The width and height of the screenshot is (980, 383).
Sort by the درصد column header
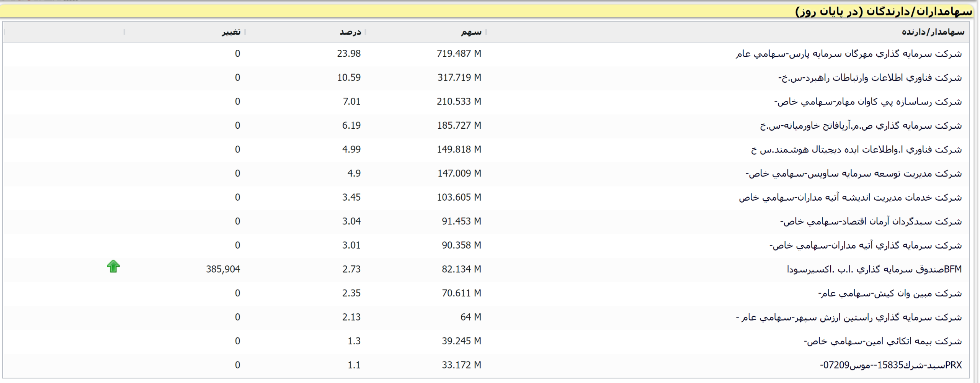point(350,32)
